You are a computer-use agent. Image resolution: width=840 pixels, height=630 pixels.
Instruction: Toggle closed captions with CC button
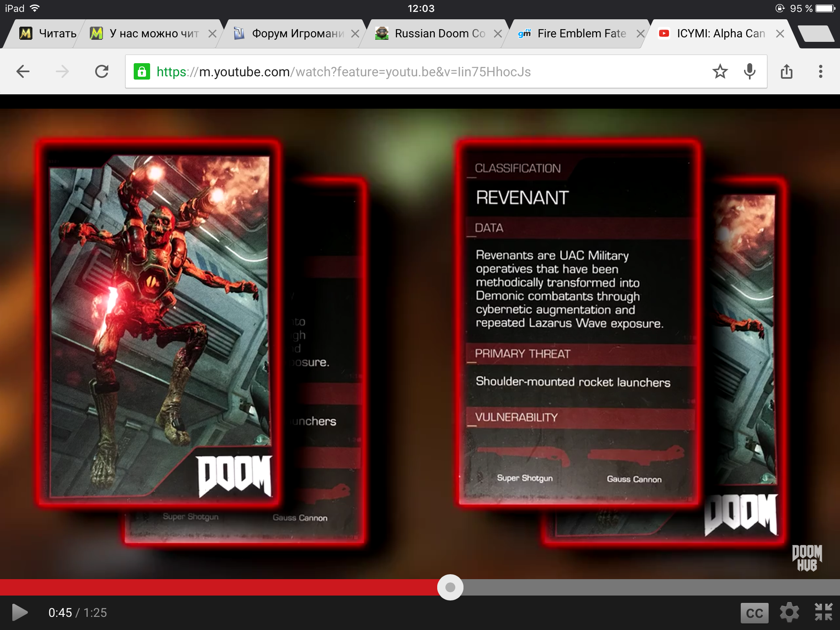tap(754, 613)
